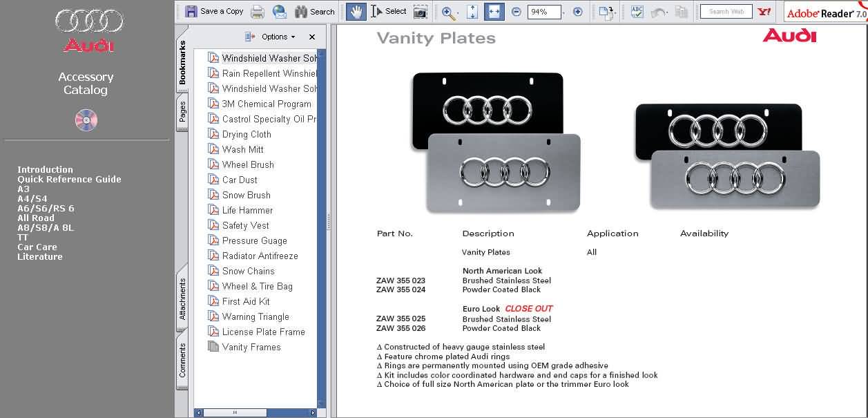This screenshot has width=868, height=418.
Task: Go to the A3 section link
Action: [23, 189]
